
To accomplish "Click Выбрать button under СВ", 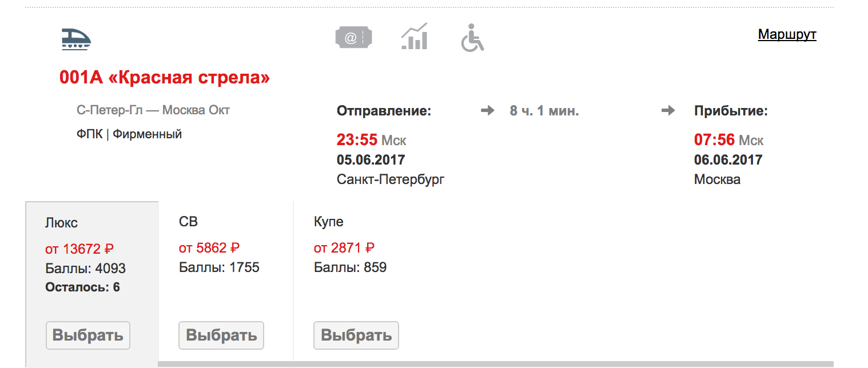I will (221, 335).
